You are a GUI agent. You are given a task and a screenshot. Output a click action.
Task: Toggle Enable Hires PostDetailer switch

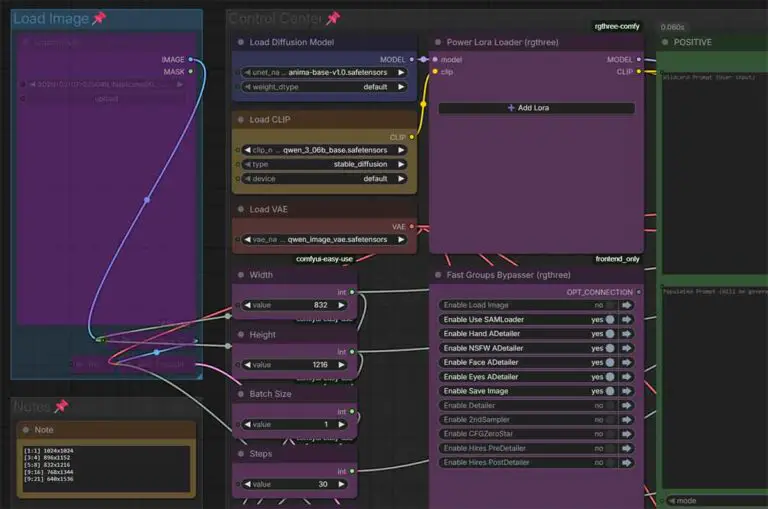[x=610, y=462]
